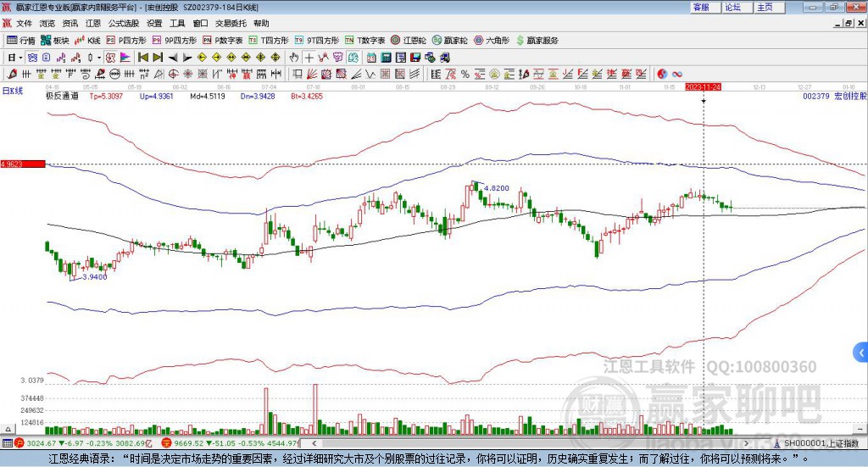
Task: Click the 深 Shenzhen index status icon
Action: [166, 443]
